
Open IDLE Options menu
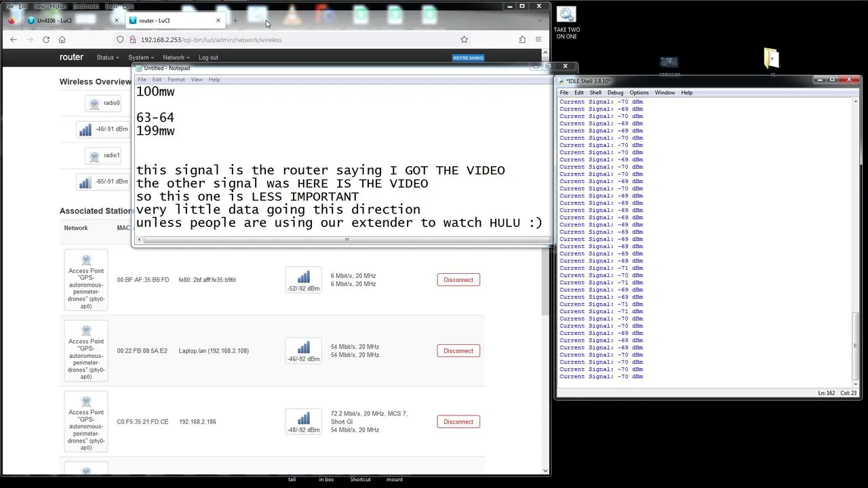pyautogui.click(x=639, y=92)
